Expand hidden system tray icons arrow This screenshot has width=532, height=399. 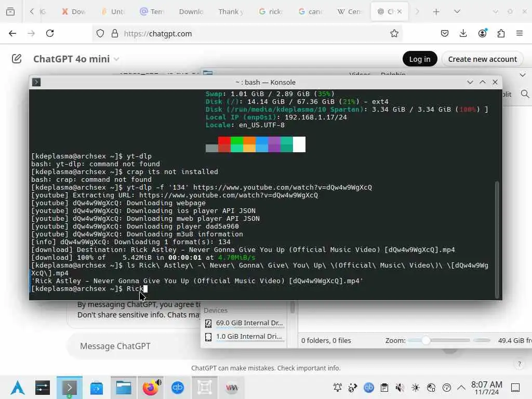click(461, 388)
